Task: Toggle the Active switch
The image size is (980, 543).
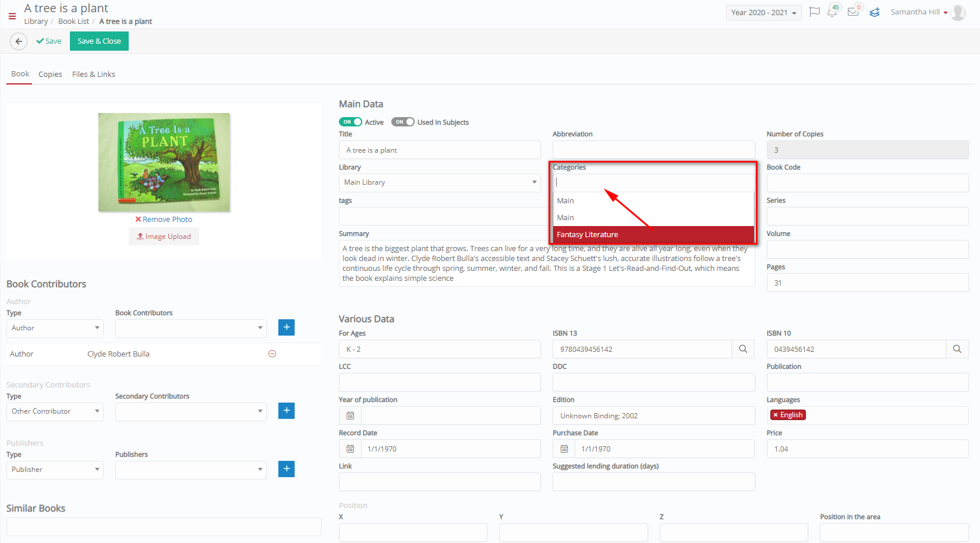Action: 351,122
